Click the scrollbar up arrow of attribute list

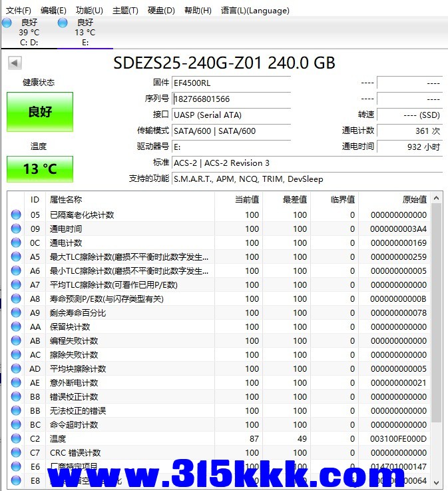[x=437, y=198]
